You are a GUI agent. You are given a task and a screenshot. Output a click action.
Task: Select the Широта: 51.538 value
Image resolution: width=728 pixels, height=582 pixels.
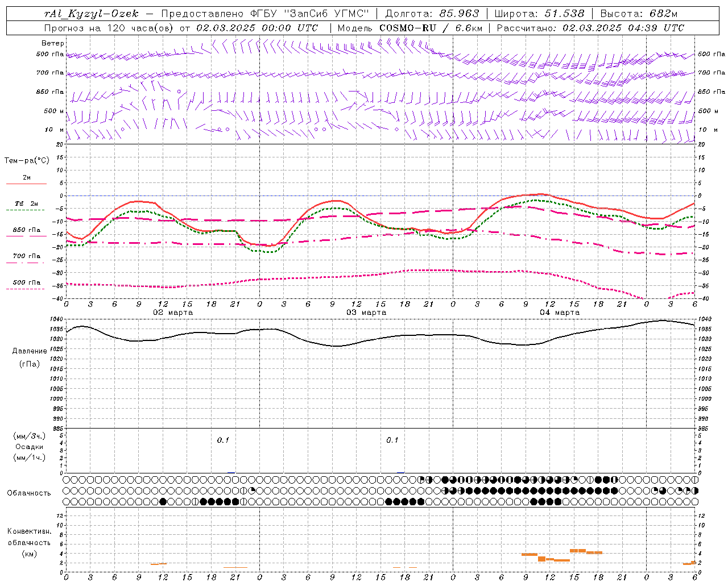point(539,14)
